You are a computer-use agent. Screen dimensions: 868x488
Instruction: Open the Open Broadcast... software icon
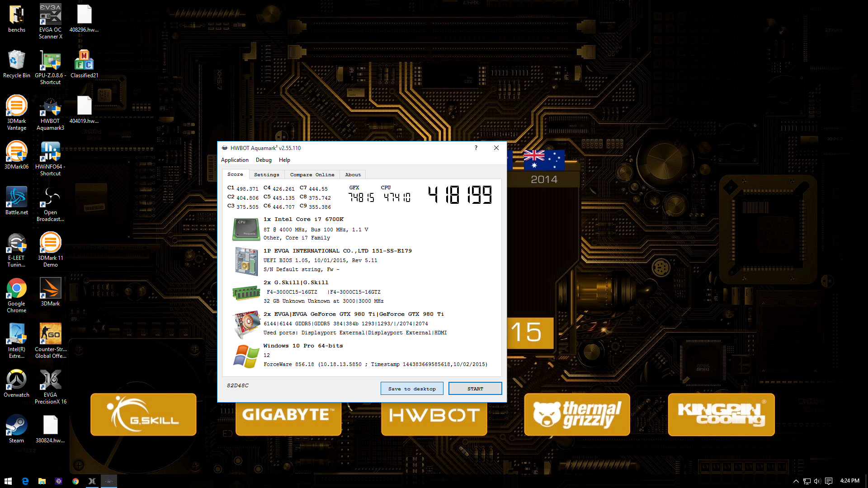pyautogui.click(x=50, y=204)
